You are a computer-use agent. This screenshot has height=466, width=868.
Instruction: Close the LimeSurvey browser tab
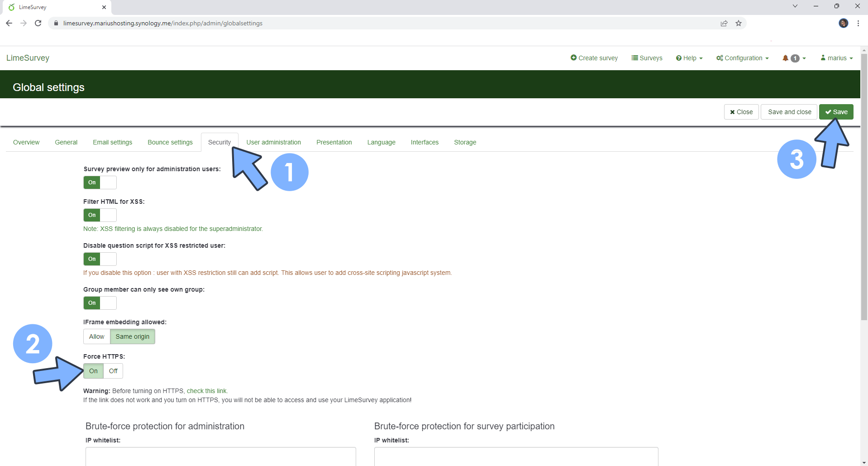pyautogui.click(x=104, y=7)
